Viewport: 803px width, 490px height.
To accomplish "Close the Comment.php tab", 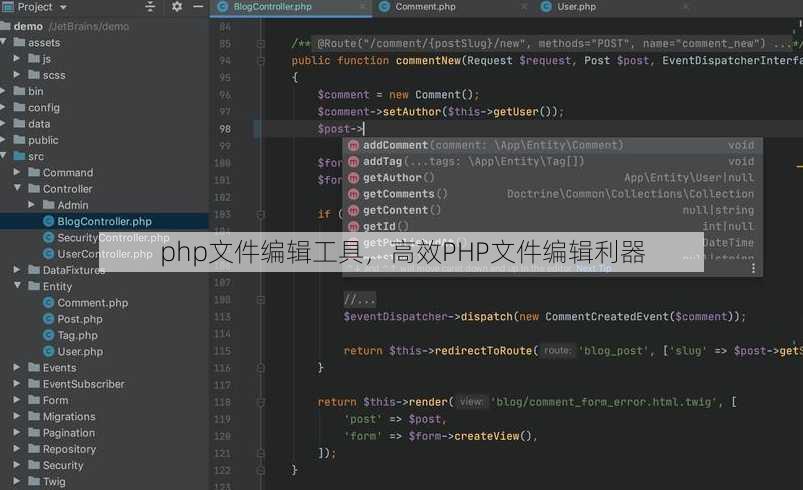I will [524, 7].
